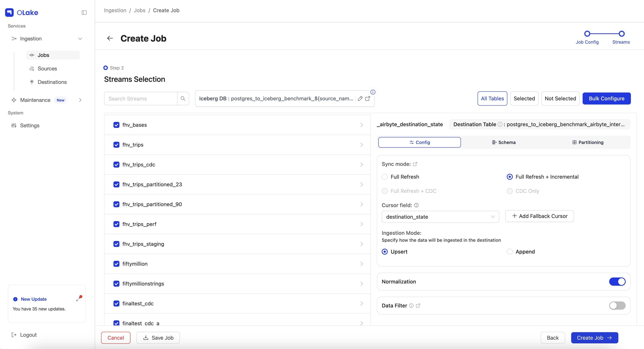Click the Bulk Configure button
Image resolution: width=644 pixels, height=349 pixels.
click(x=607, y=98)
